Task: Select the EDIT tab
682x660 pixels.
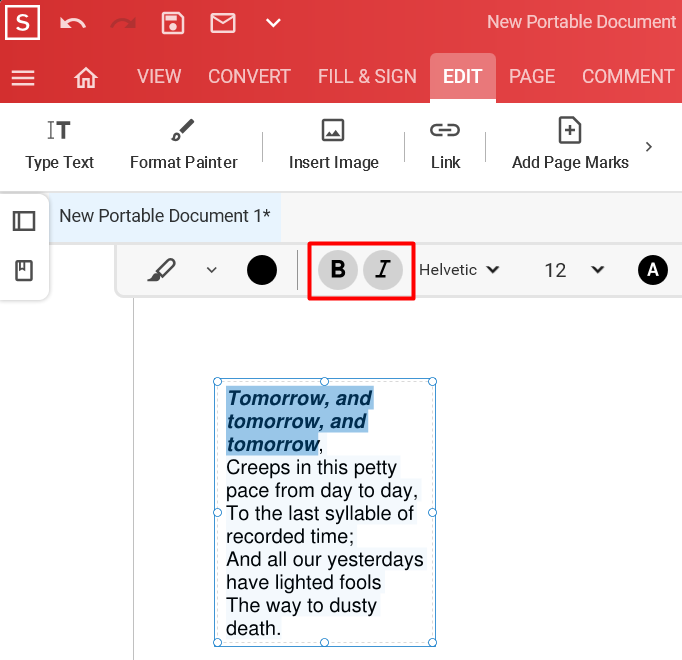Action: point(463,77)
